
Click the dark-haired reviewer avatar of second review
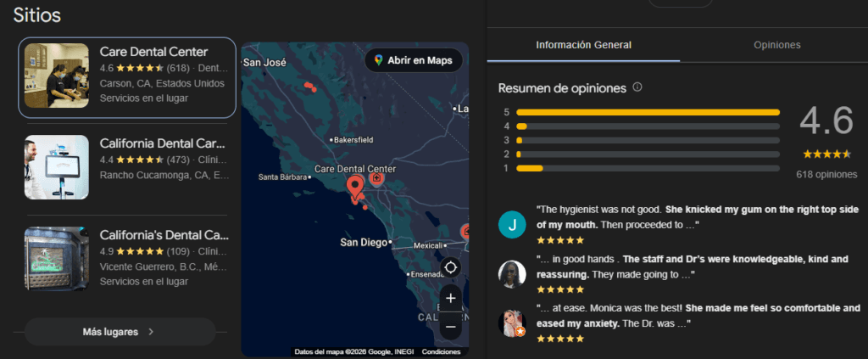[x=512, y=273]
